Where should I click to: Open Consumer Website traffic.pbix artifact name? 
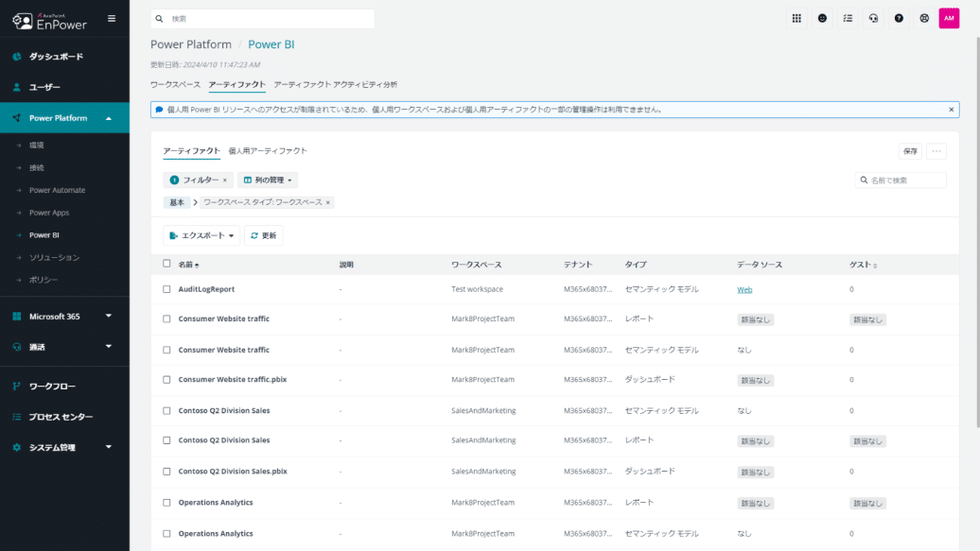click(233, 380)
